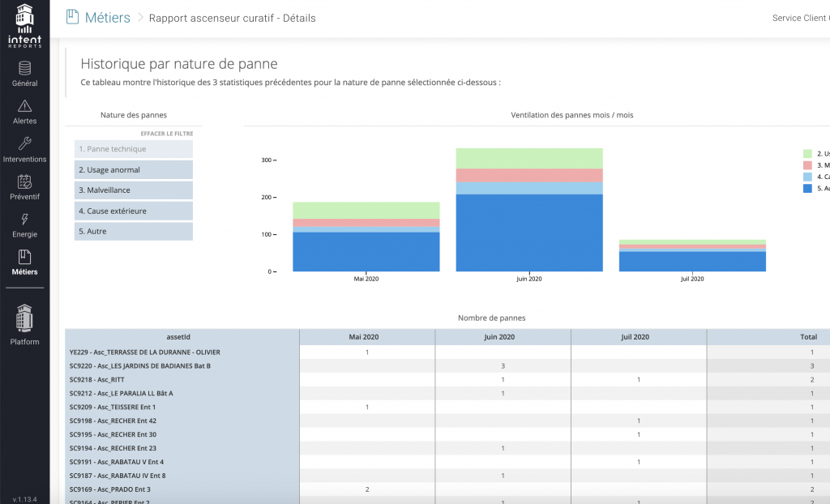Deselect the '4. Cause extérieure' filter
830x504 pixels.
pos(133,210)
